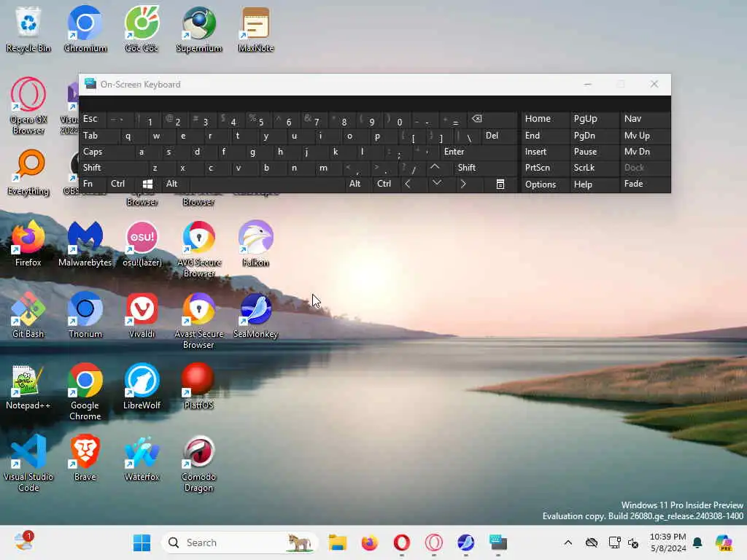This screenshot has height=560, width=747.
Task: Click the taskbar Search box
Action: tap(239, 542)
